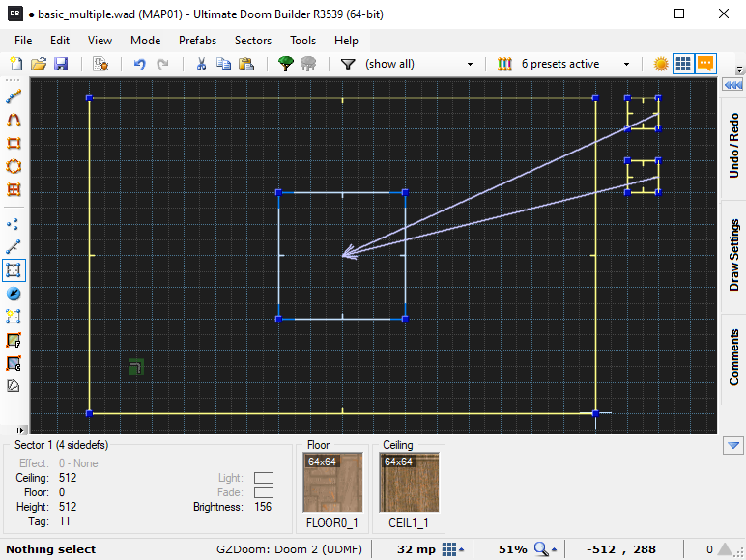The width and height of the screenshot is (746, 560).
Task: Open Ceiling Align mode icon marked C
Action: click(14, 363)
